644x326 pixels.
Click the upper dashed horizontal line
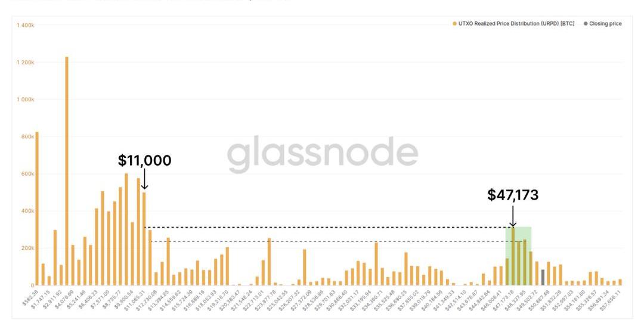[x=329, y=227]
